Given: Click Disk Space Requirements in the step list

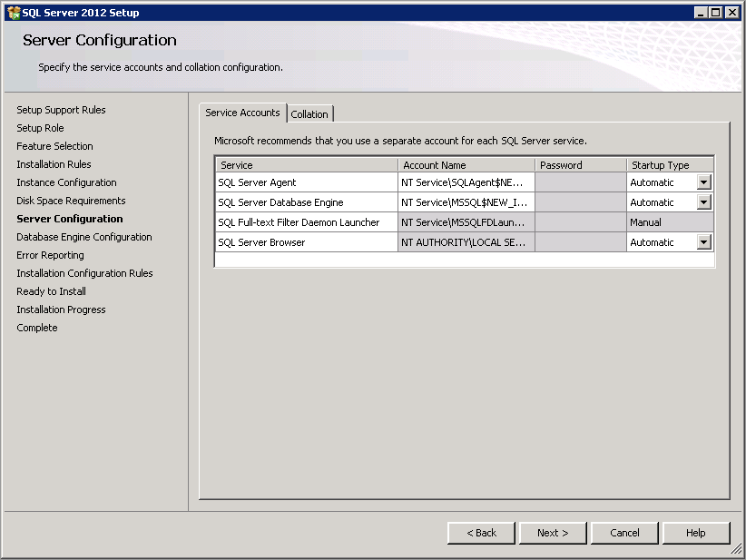Looking at the screenshot, I should (71, 201).
